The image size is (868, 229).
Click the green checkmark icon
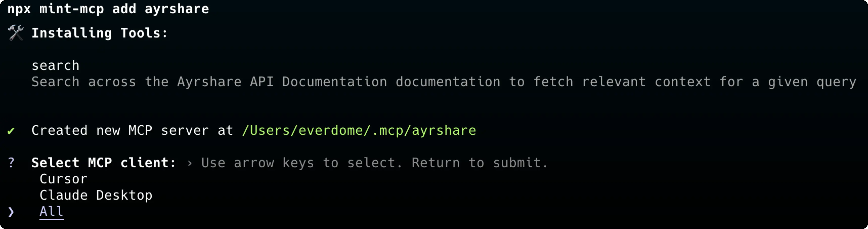pyautogui.click(x=11, y=130)
